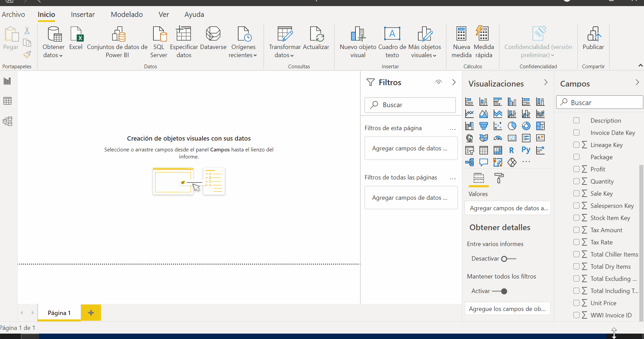Insert a Python visual
Screen dimensions: 644x339
526,150
